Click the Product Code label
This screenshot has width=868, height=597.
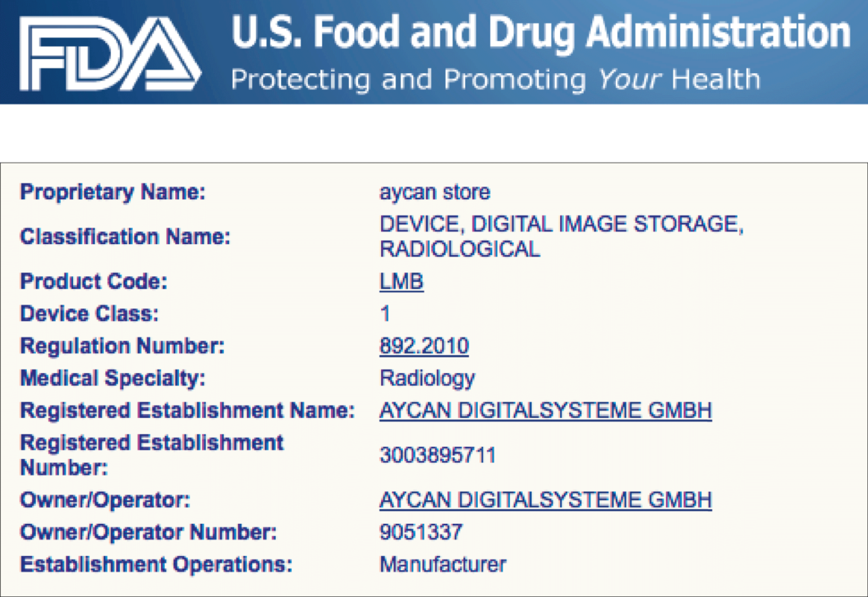[93, 281]
